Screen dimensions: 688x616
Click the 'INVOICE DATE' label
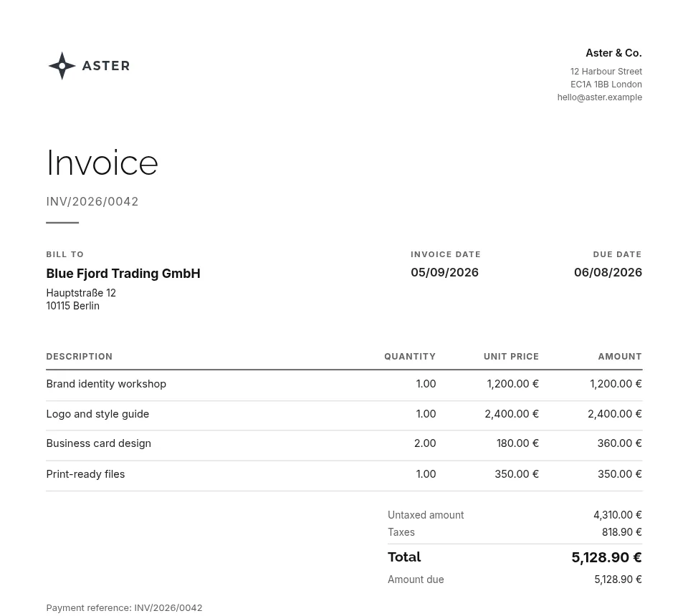pos(445,254)
